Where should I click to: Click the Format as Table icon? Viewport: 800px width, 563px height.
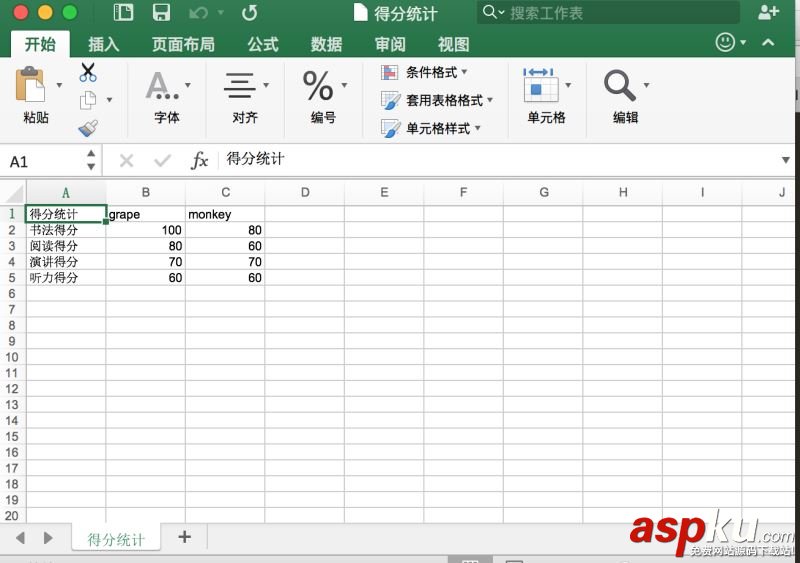[x=390, y=101]
